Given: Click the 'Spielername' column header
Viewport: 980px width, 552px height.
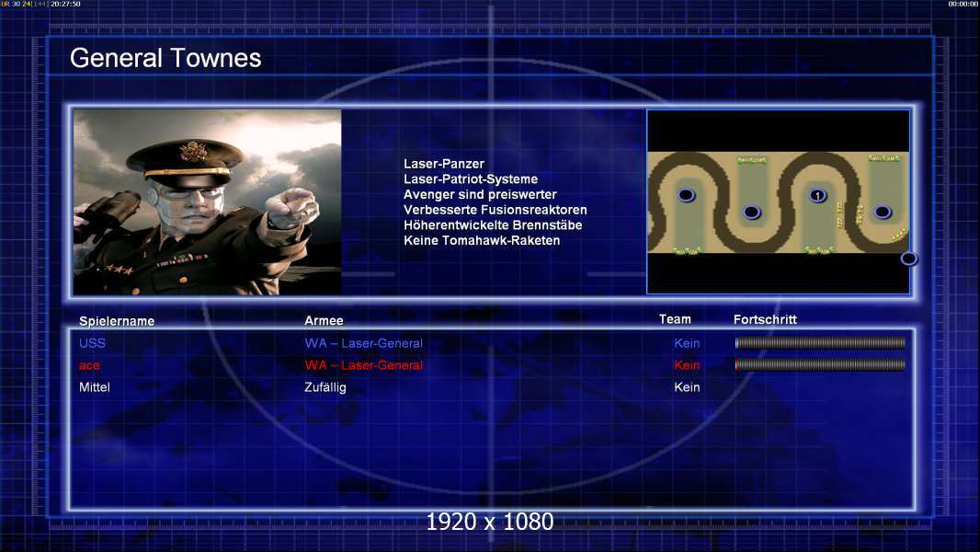Looking at the screenshot, I should coord(117,321).
